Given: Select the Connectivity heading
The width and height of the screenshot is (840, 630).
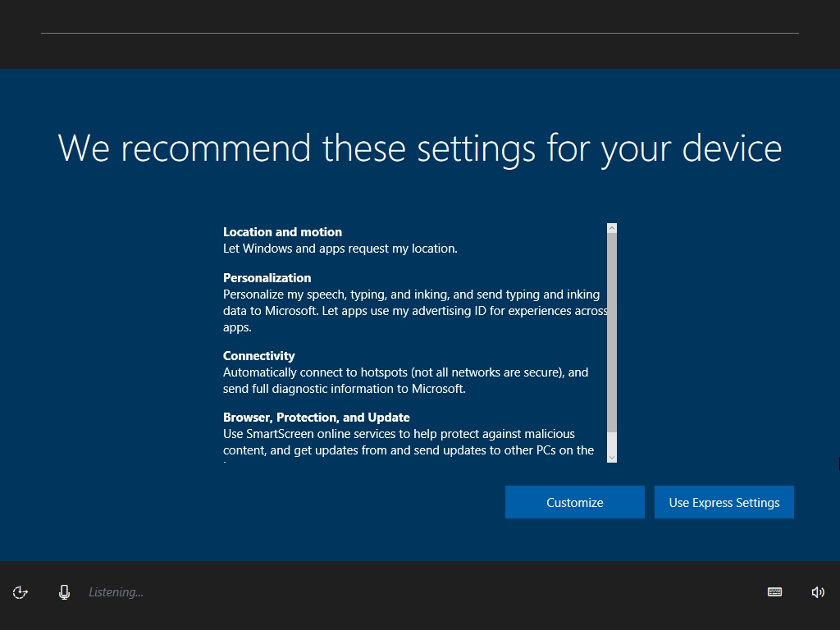Looking at the screenshot, I should (x=258, y=356).
